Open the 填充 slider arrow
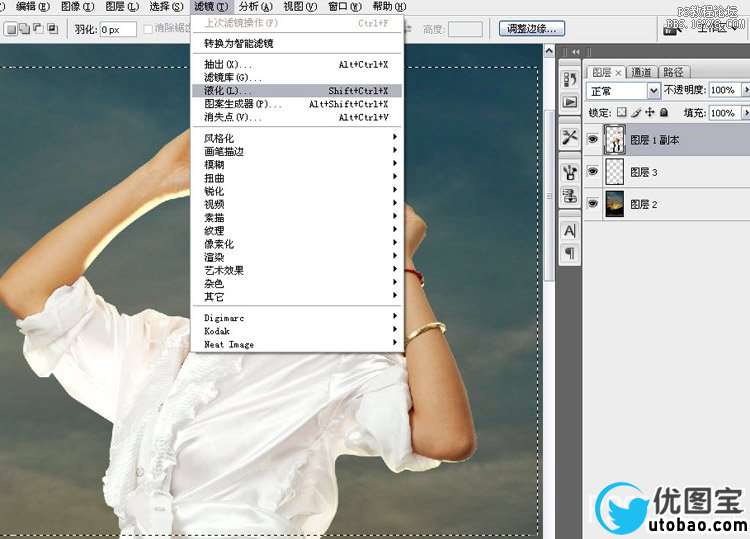 tap(745, 113)
